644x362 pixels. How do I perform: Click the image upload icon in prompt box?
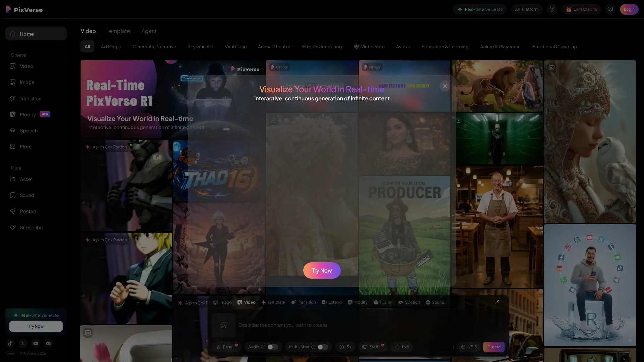click(224, 325)
